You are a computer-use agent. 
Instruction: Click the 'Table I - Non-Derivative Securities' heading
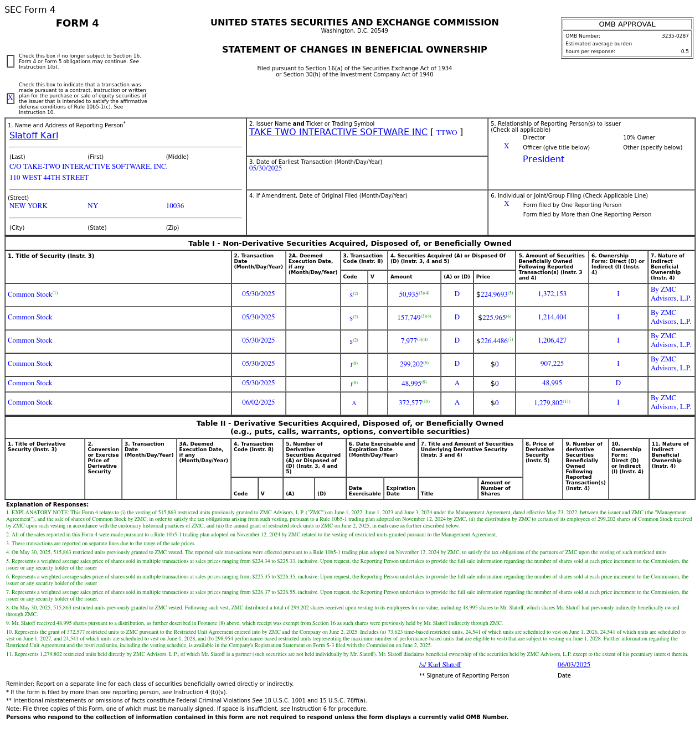[x=350, y=244]
